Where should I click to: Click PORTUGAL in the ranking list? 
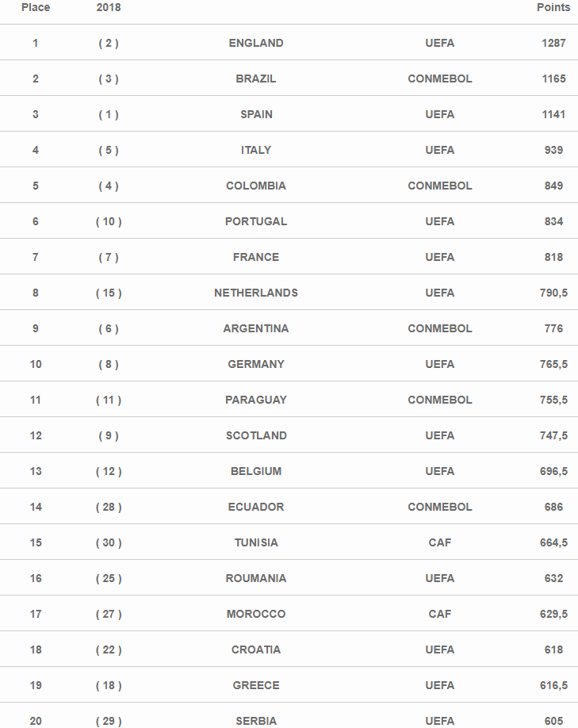tap(256, 221)
